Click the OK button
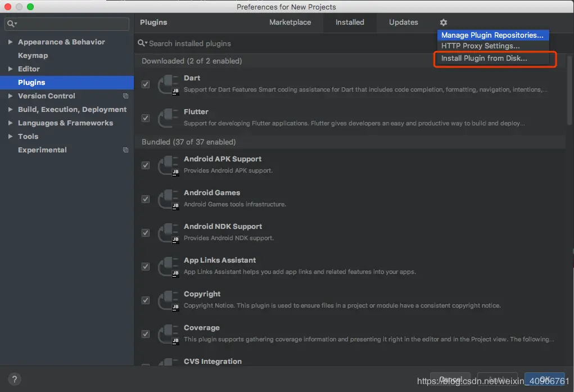The width and height of the screenshot is (574, 392). 545,380
